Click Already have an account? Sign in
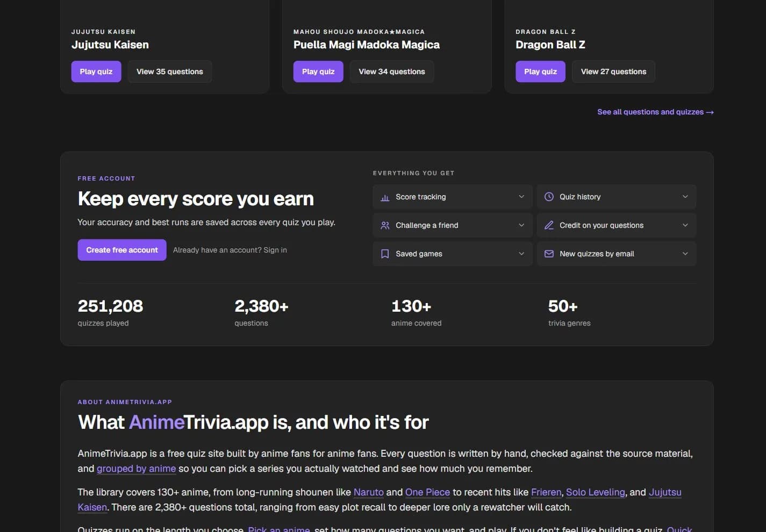The height and width of the screenshot is (532, 766). (230, 250)
